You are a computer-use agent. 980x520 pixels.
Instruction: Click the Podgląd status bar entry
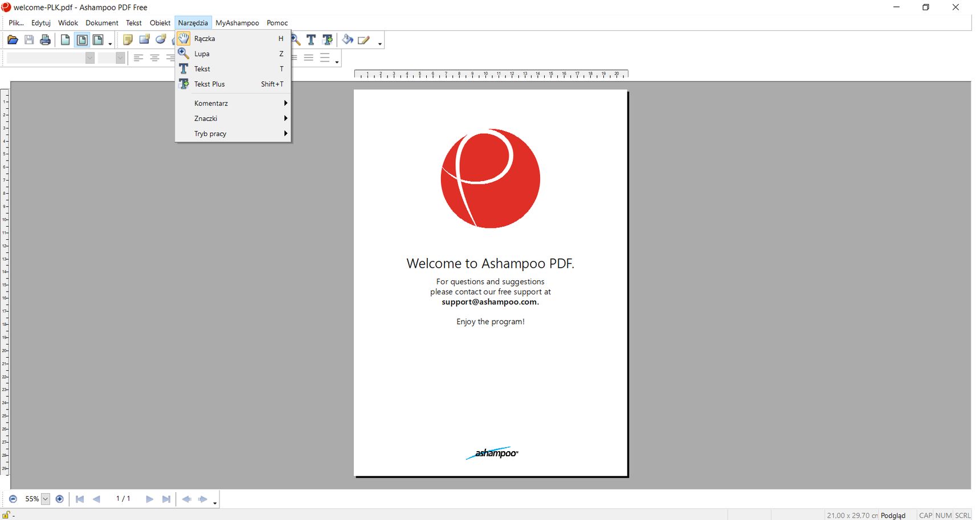(x=893, y=515)
